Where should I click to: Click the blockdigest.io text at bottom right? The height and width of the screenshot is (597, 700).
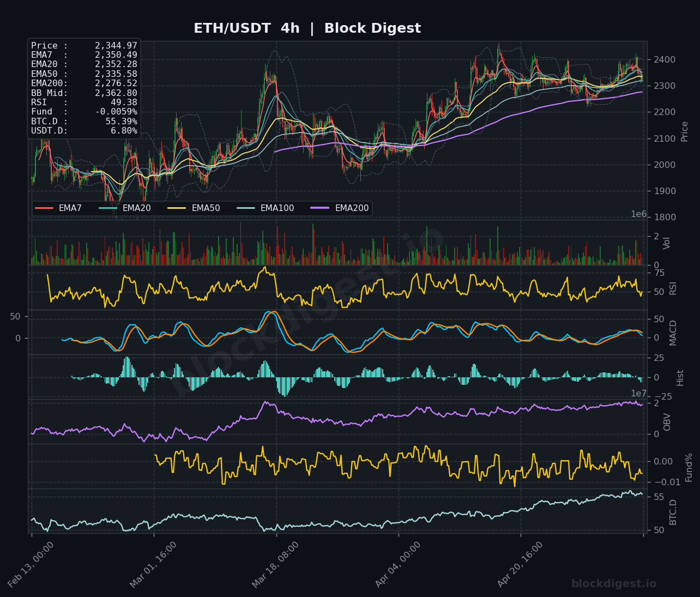point(614,584)
